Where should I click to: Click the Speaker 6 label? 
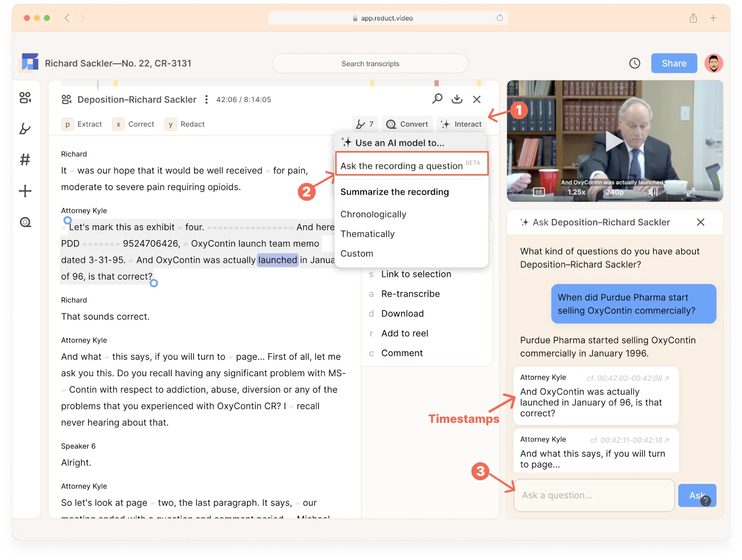(x=78, y=446)
